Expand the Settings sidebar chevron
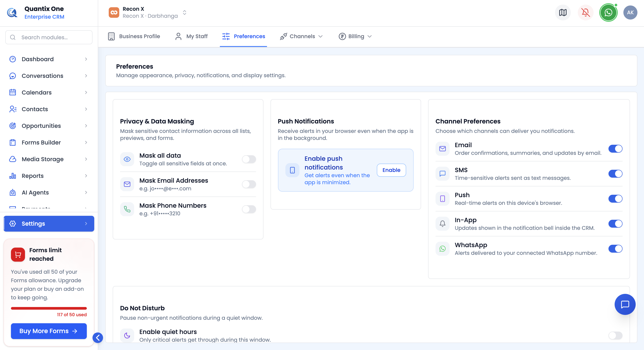The width and height of the screenshot is (644, 350). pos(86,224)
